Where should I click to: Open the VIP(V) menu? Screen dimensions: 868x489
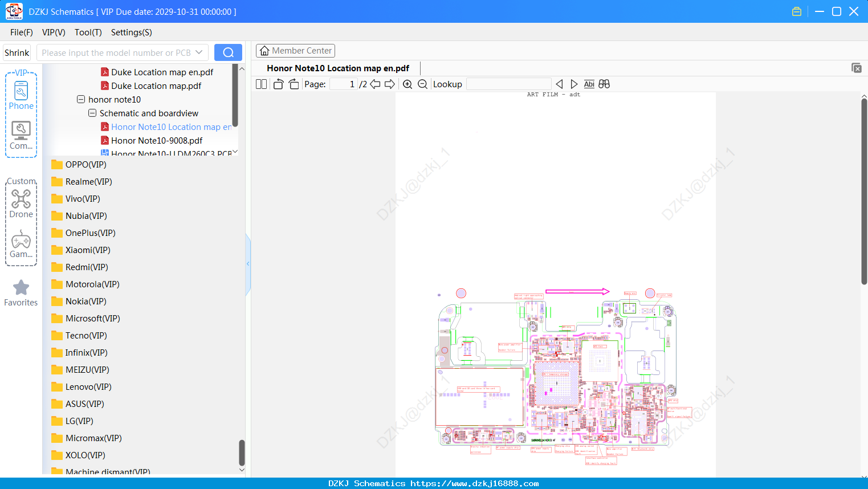pyautogui.click(x=54, y=32)
